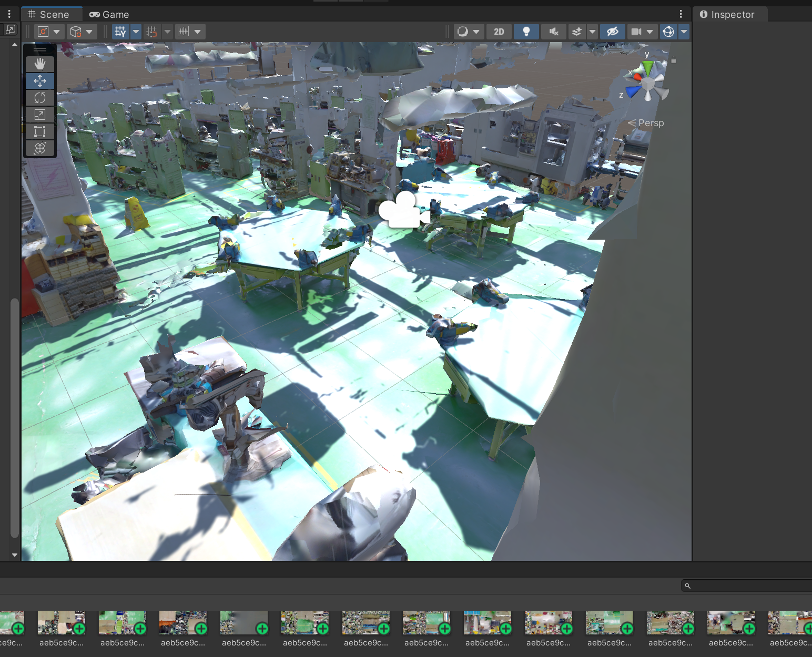
Task: Switch to the Game tab
Action: tap(109, 14)
